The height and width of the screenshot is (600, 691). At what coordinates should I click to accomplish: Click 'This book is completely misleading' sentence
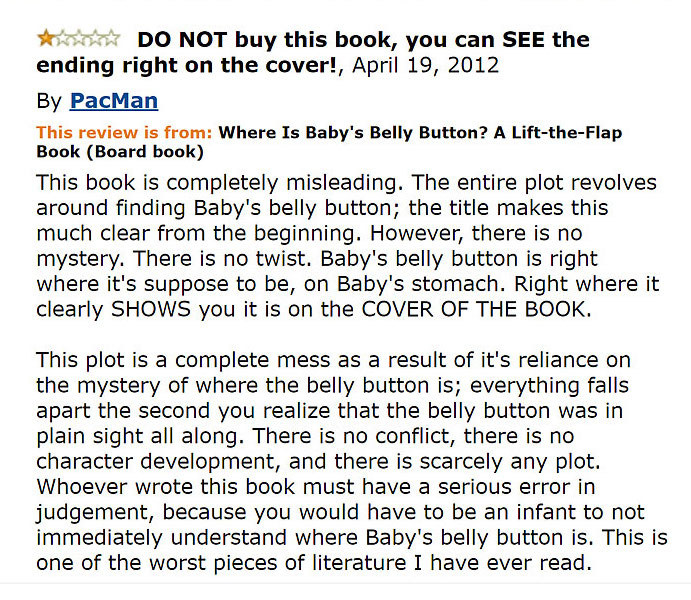tap(220, 183)
